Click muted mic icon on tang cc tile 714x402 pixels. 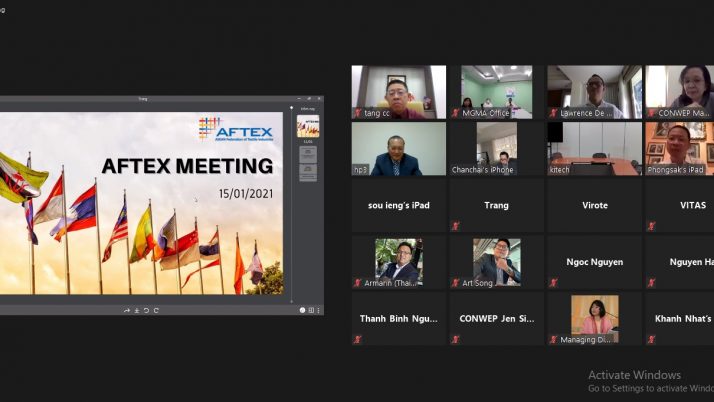pyautogui.click(x=358, y=113)
